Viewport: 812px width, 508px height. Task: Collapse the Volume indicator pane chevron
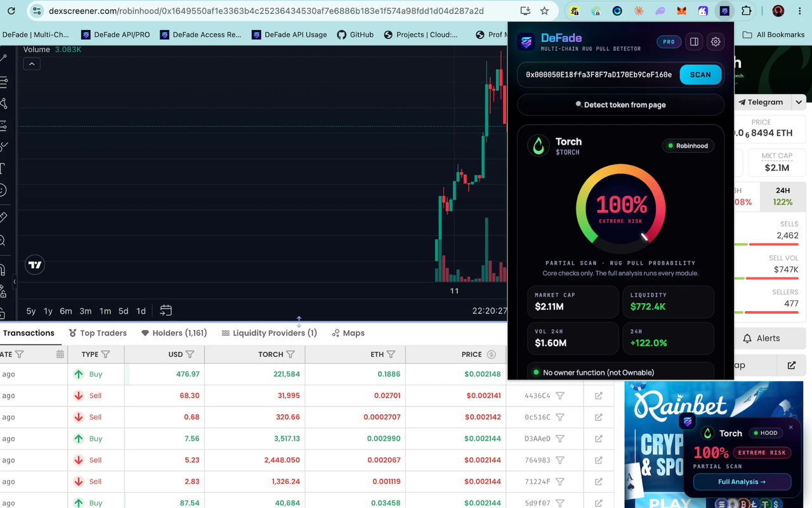point(31,63)
